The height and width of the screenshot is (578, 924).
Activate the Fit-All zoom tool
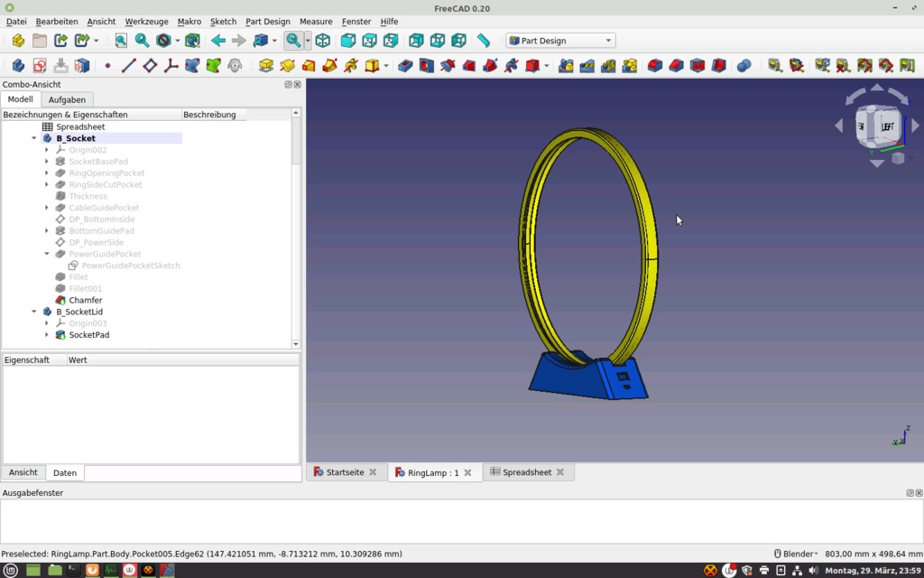point(120,41)
